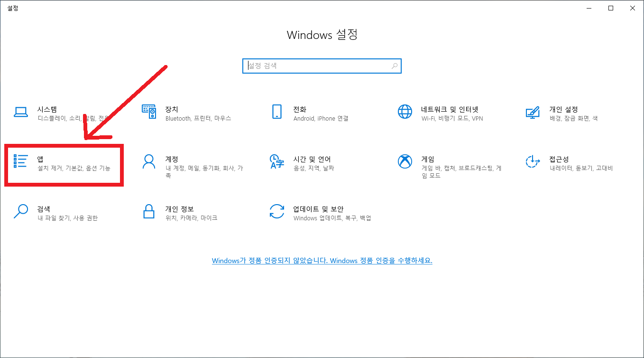644x358 pixels.
Task: Click the 계정 heading
Action: pos(172,159)
